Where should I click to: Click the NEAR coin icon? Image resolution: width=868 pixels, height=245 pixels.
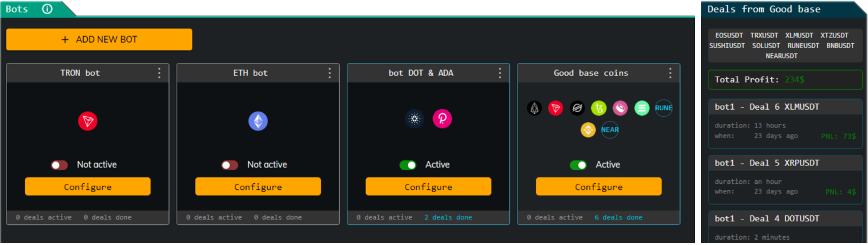(x=610, y=129)
